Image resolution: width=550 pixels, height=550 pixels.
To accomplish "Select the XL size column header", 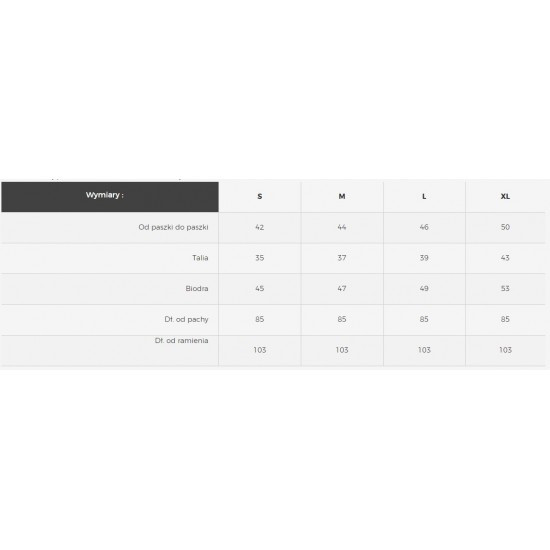I will coord(505,196).
